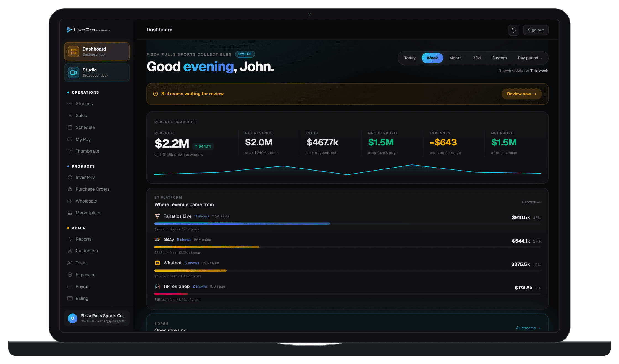This screenshot has height=364, width=619.
Task: Click the Whatnot platform logo
Action: (x=157, y=263)
